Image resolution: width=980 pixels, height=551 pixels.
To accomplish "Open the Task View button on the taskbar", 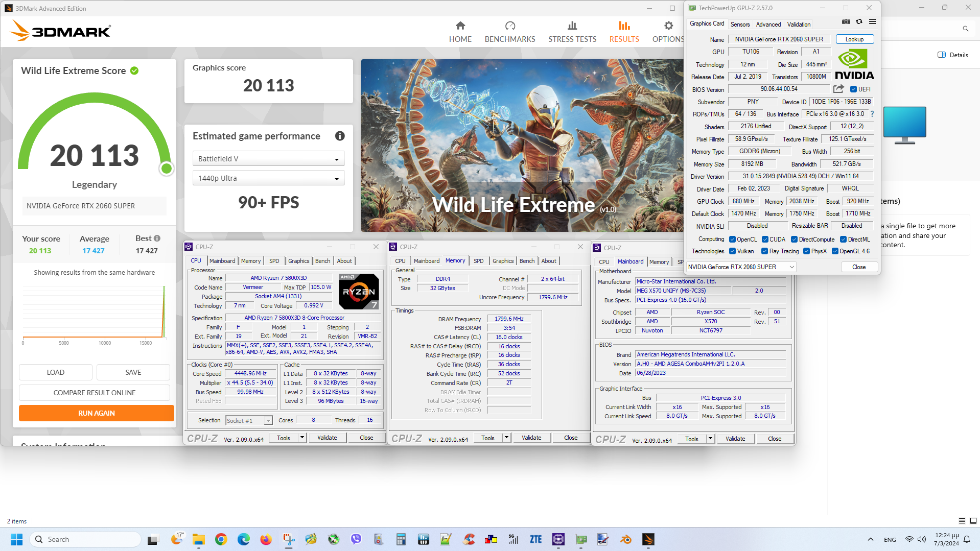I will click(x=153, y=539).
